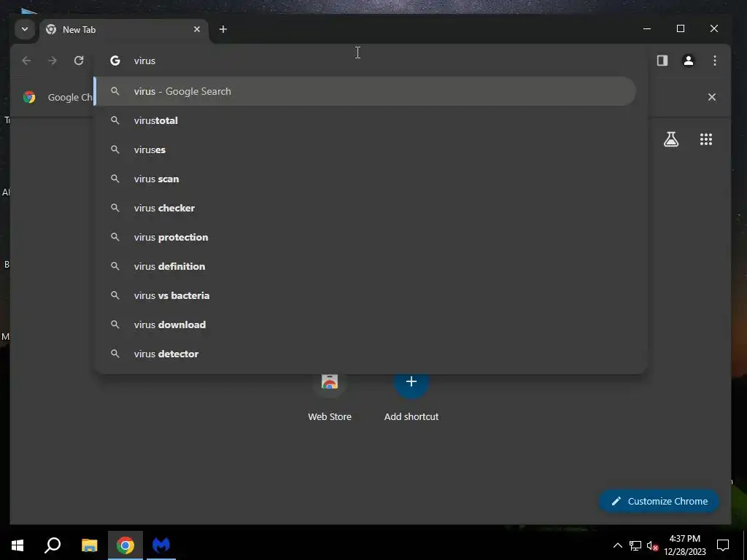Focus the address bar containing 'virus'
747x560 pixels.
[x=371, y=61]
